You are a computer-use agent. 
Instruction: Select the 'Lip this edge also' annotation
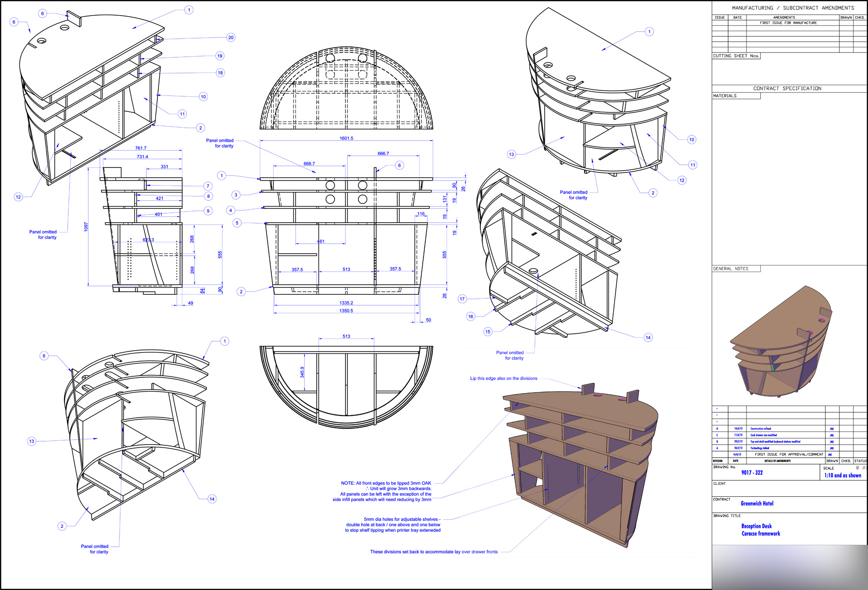click(503, 379)
